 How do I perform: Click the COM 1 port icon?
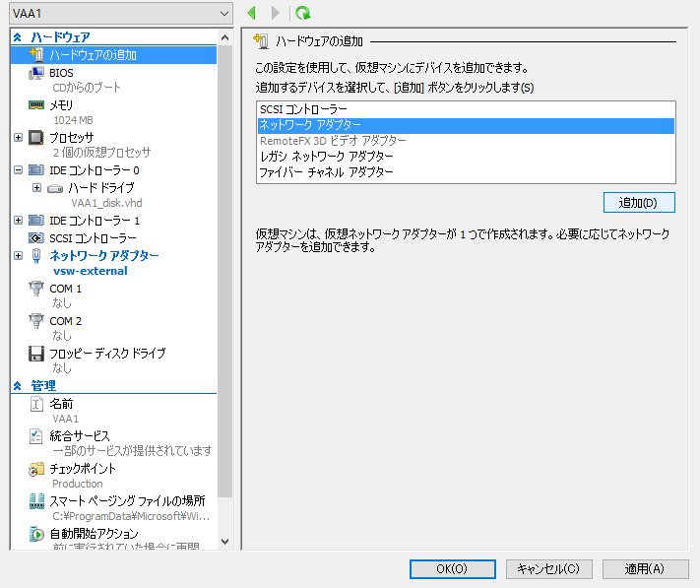pyautogui.click(x=36, y=289)
